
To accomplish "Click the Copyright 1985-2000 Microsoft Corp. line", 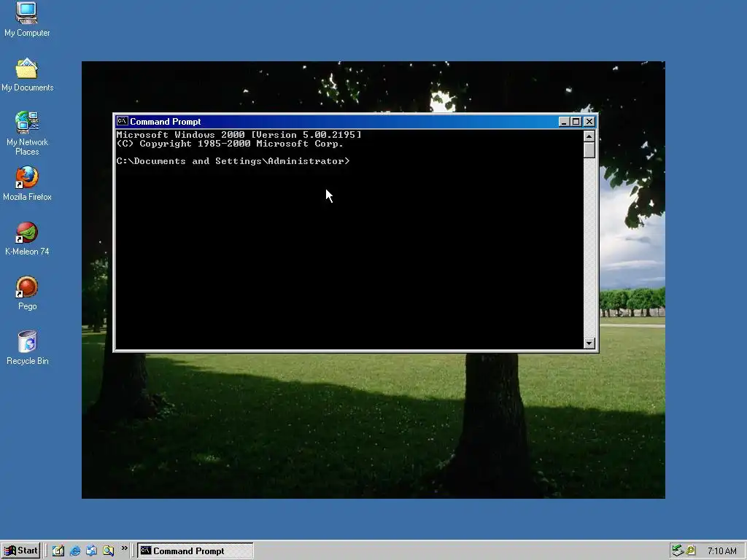I will tap(230, 144).
